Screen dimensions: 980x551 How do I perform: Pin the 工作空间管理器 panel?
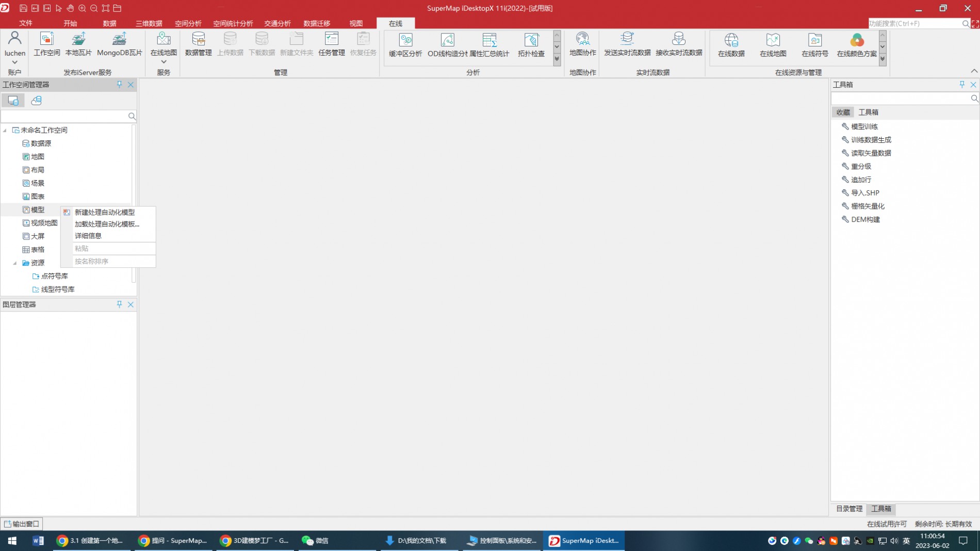pyautogui.click(x=120, y=85)
